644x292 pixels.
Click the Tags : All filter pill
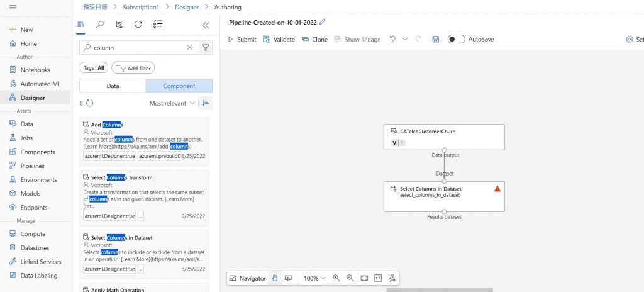tap(93, 68)
